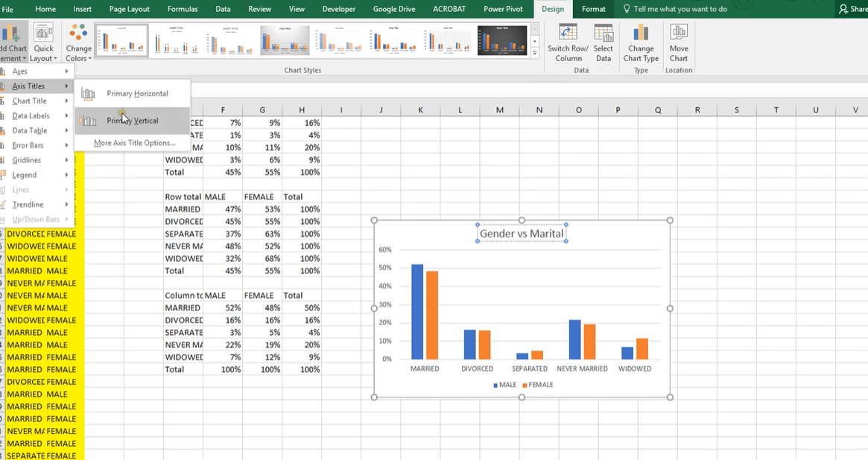This screenshot has height=460, width=868.
Task: Open the Error Bars submenu
Action: tap(36, 145)
